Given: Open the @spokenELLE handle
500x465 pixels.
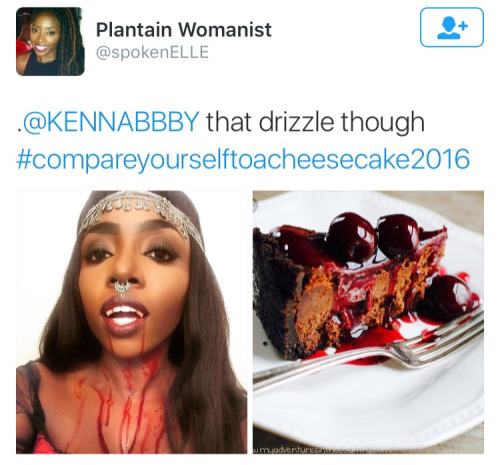Looking at the screenshot, I should point(152,52).
